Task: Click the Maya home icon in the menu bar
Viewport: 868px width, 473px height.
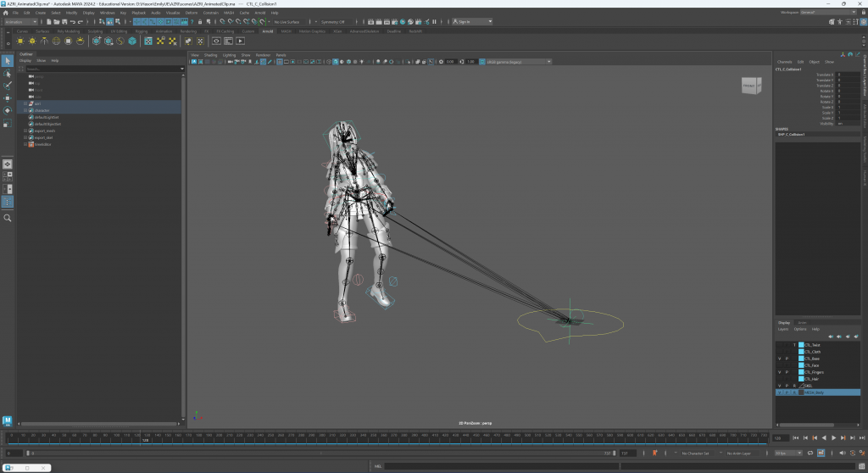Action: (5, 13)
